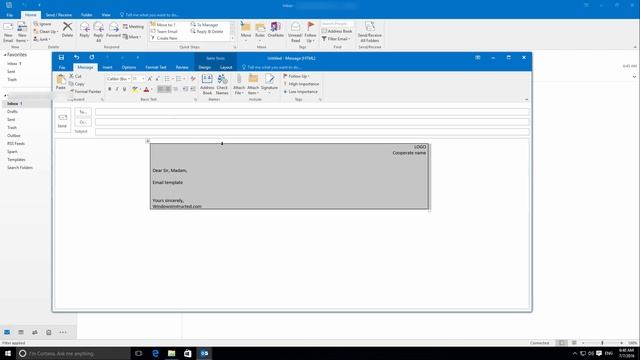
Task: Adjust the zoom slider in status bar
Action: (x=602, y=343)
